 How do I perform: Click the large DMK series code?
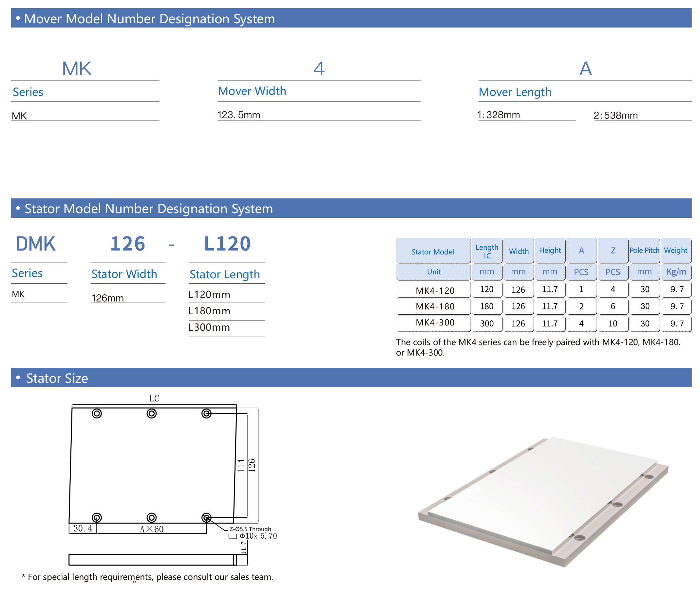[36, 244]
